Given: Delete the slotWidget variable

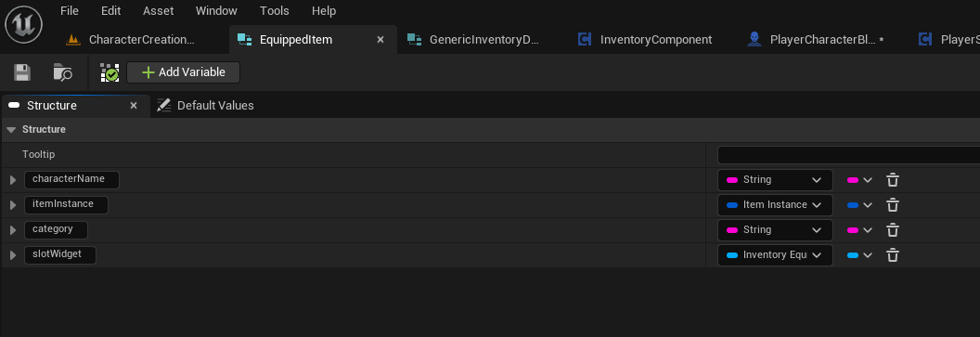Looking at the screenshot, I should (x=893, y=255).
